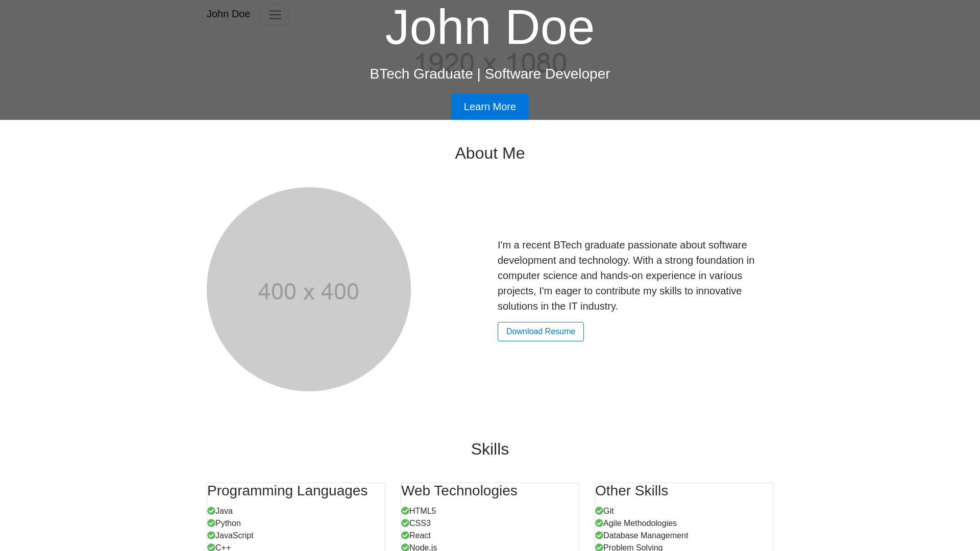Select the Other Skills card heading
This screenshot has height=551, width=980.
(631, 491)
